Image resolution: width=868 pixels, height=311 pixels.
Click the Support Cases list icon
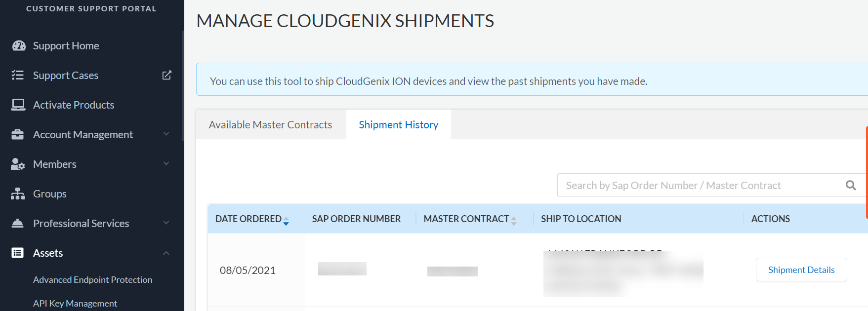18,75
